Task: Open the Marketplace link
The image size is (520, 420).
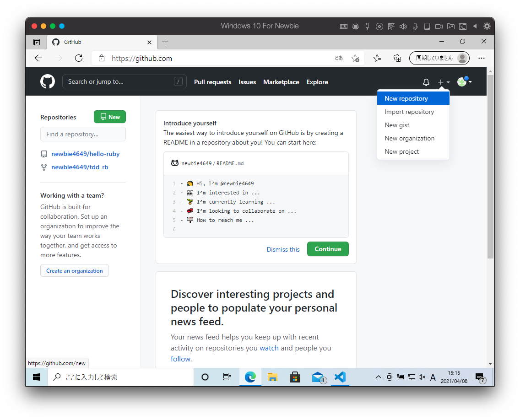Action: click(x=281, y=82)
